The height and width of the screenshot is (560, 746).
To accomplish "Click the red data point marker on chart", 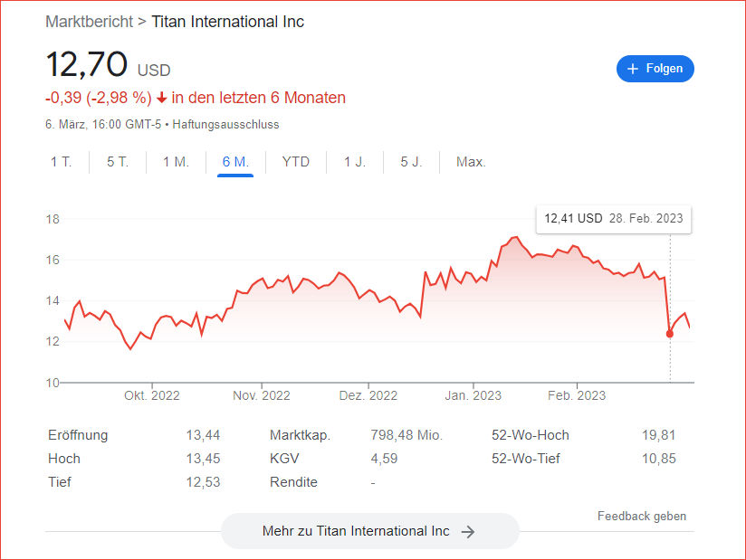I will click(670, 334).
